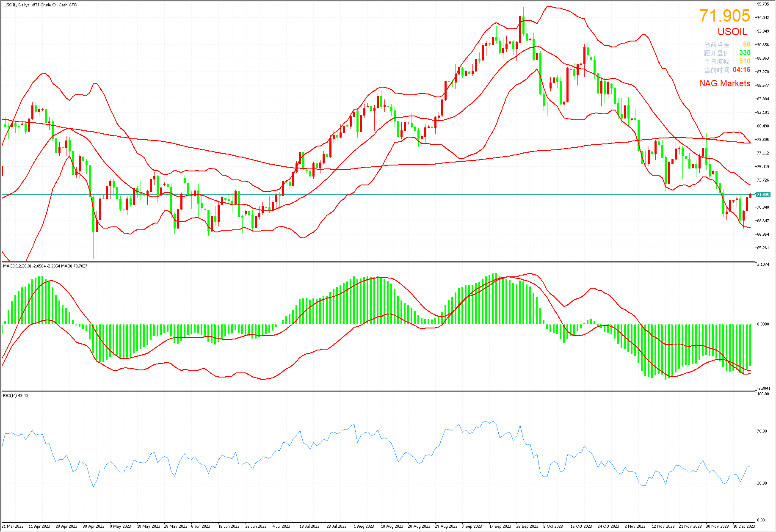Click the 73.726 price axis label

point(763,180)
